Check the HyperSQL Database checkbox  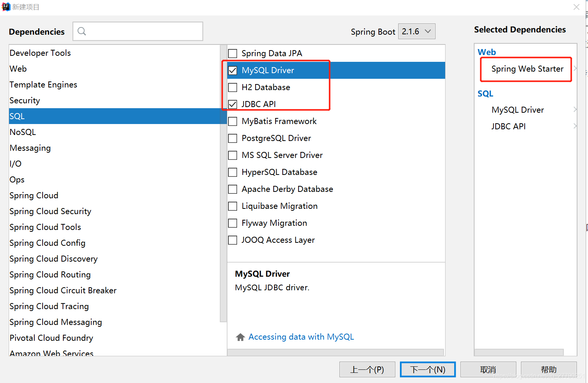(233, 172)
